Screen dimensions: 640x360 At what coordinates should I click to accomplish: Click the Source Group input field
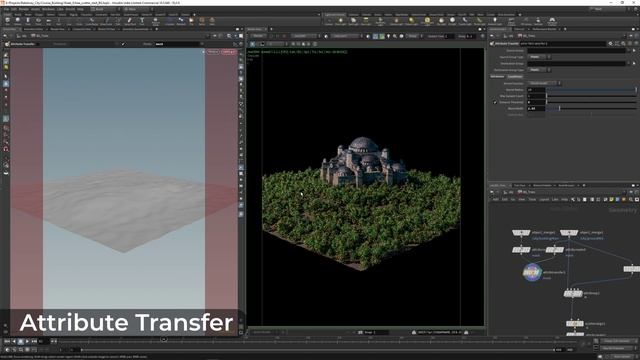(576, 51)
